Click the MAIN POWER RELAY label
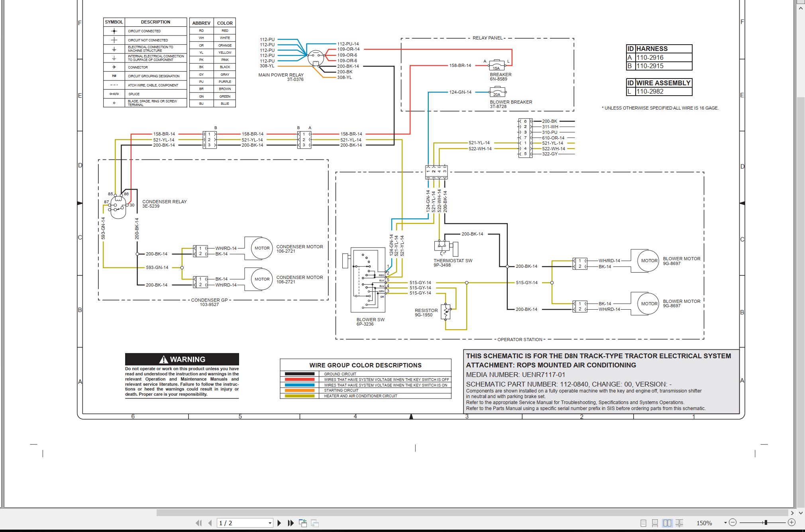Viewport: 805px width, 532px height. (281, 75)
